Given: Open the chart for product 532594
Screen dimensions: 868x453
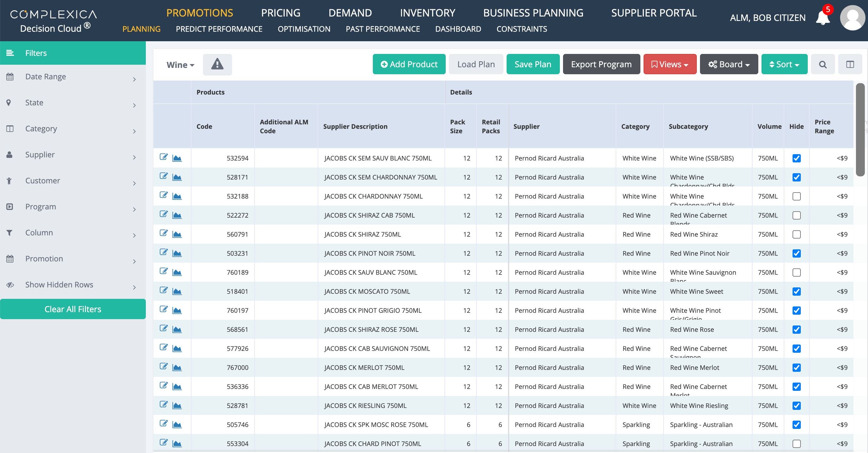Looking at the screenshot, I should [x=177, y=158].
